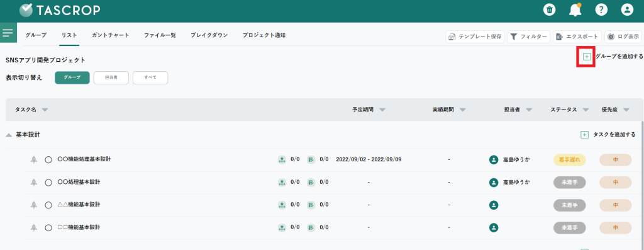This screenshot has height=250, width=644.
Task: Click plus icon for タスクを追加する
Action: pos(584,135)
